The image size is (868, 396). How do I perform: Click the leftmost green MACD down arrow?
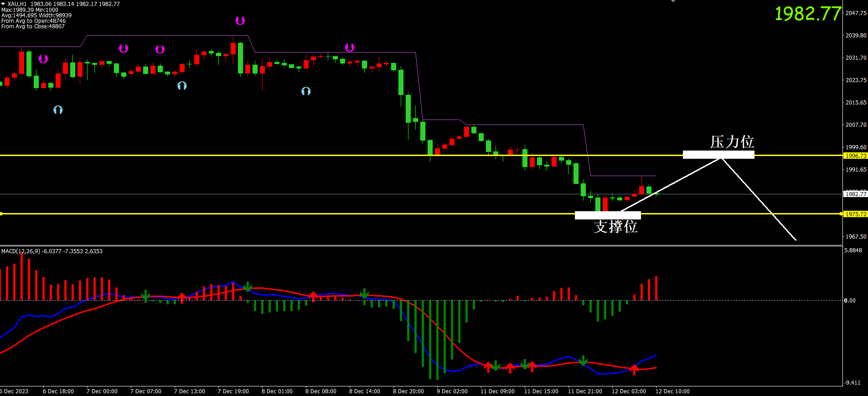click(x=145, y=295)
